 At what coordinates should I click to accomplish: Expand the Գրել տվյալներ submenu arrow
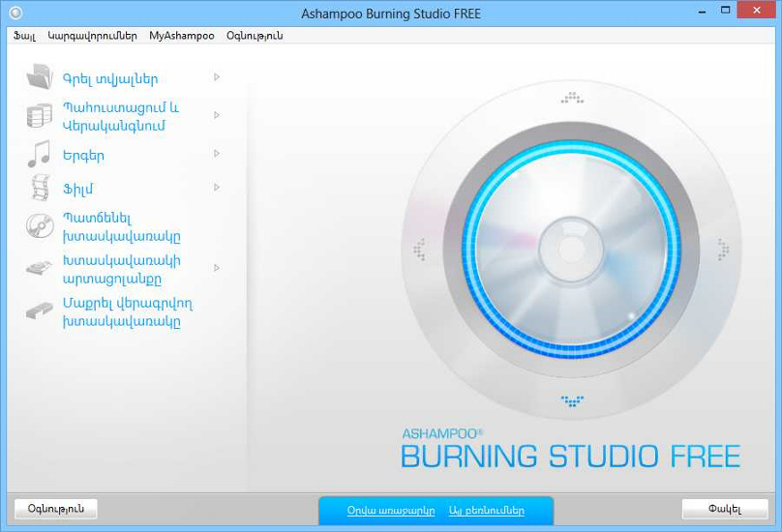point(217,77)
